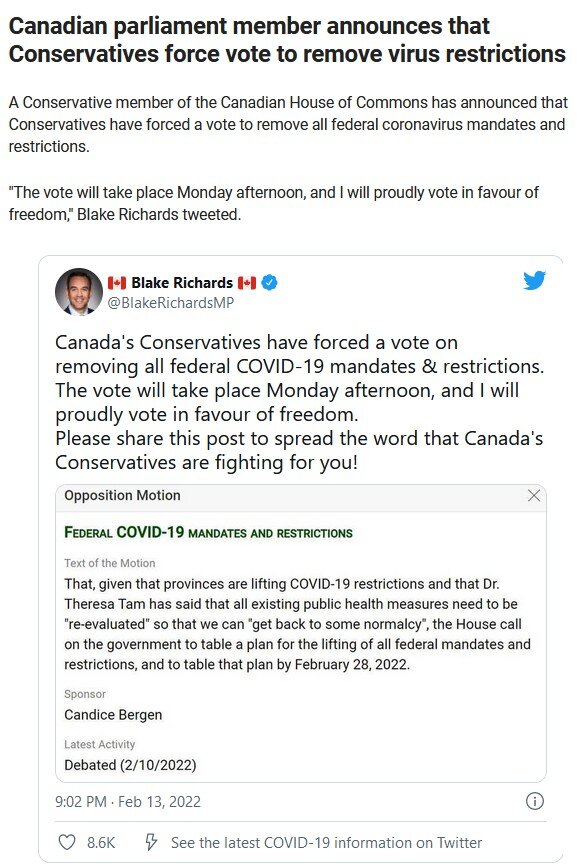The width and height of the screenshot is (587, 868).
Task: Click Blake Richards profile photo
Action: [79, 292]
